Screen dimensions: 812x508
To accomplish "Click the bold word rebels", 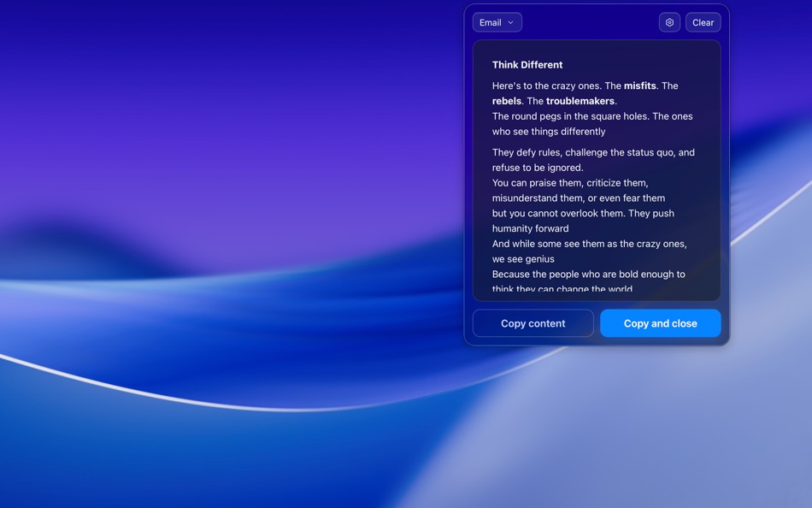I will point(505,100).
